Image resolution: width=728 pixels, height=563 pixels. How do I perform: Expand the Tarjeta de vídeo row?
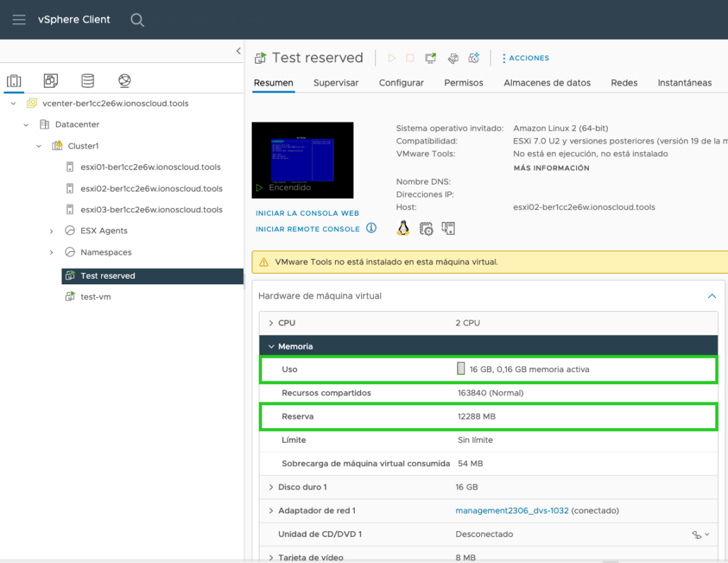(x=271, y=557)
